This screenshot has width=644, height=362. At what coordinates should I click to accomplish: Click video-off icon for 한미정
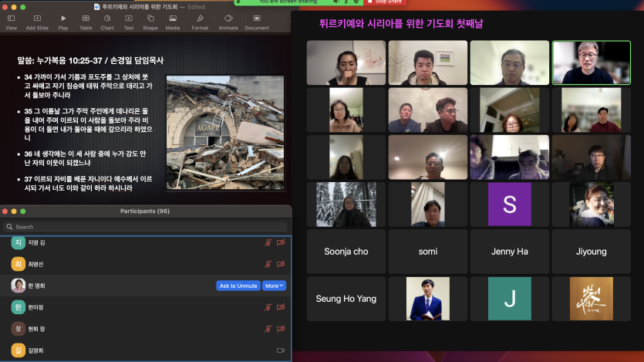281,307
